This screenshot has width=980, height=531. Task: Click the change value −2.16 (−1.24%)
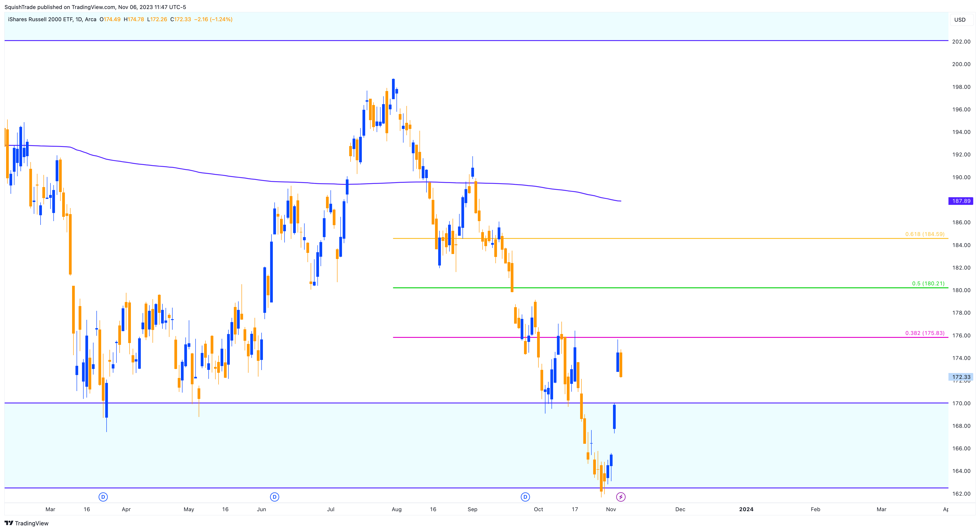click(x=213, y=19)
